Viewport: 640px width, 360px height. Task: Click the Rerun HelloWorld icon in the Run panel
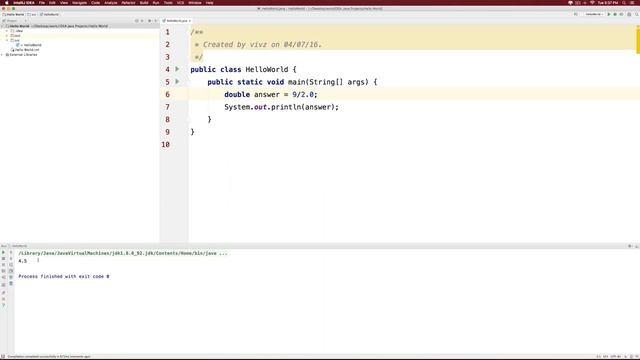[4, 253]
